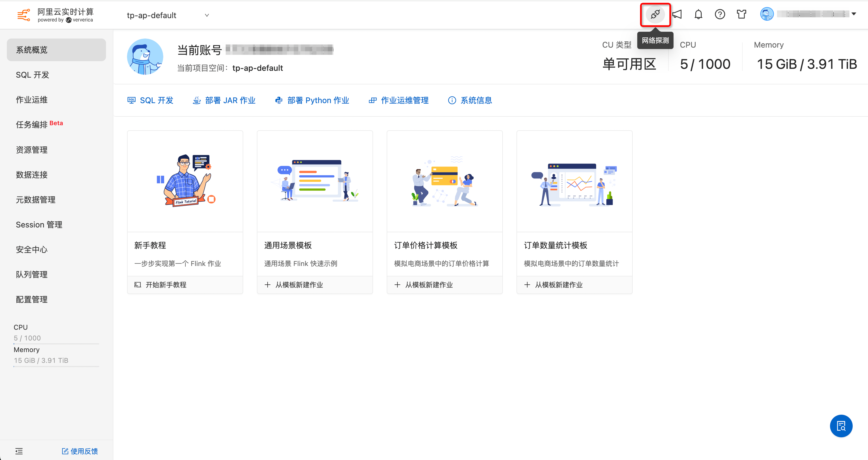
Task: Select SQL 开发 in the sidebar
Action: (32, 75)
